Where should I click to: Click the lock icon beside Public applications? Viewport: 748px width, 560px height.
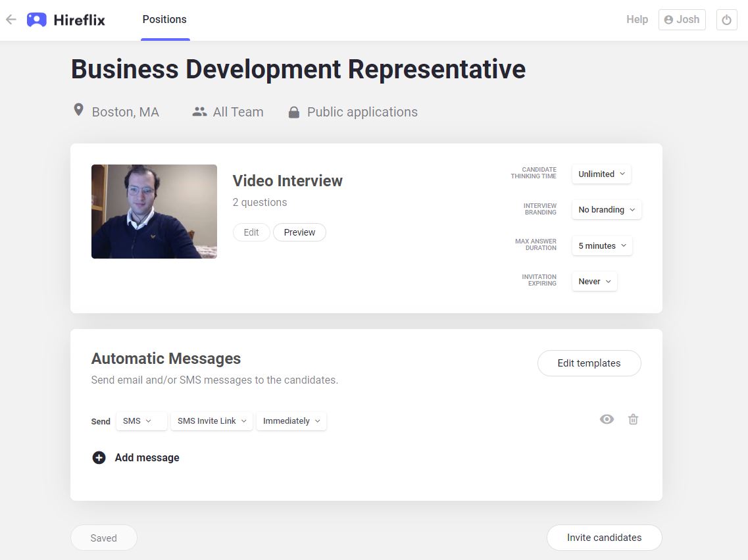pos(294,113)
